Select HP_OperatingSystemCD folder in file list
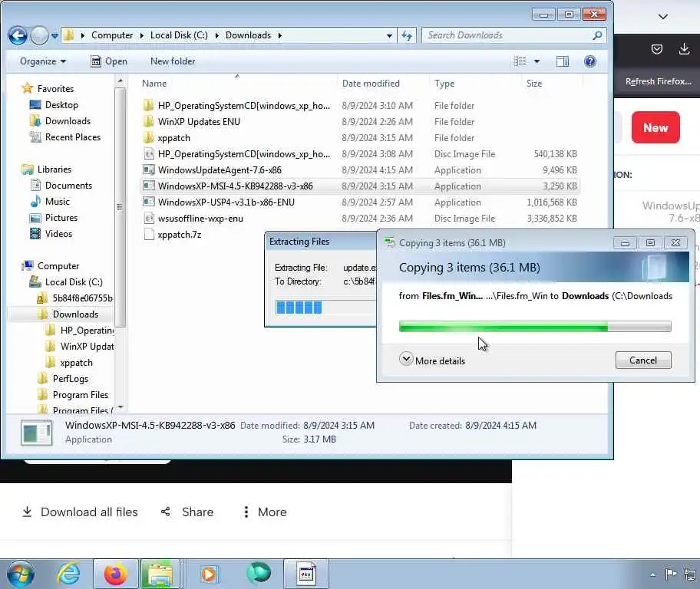700x589 pixels. click(x=244, y=106)
